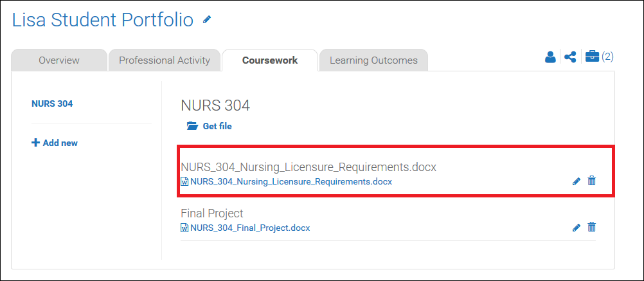The image size is (644, 281).
Task: Click the pencil icon beside the portfolio title
Action: click(207, 20)
